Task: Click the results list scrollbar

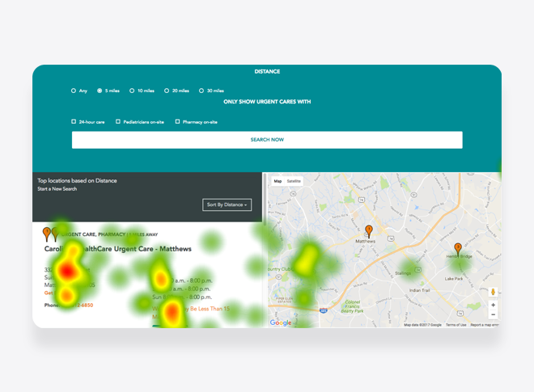Action: pyautogui.click(x=265, y=199)
